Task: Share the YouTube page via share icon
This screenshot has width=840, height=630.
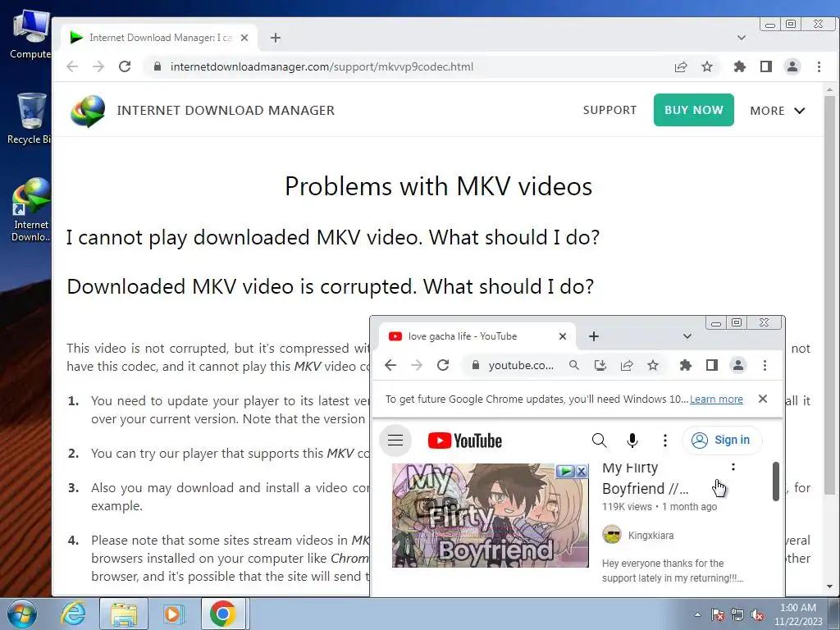Action: coord(627,365)
